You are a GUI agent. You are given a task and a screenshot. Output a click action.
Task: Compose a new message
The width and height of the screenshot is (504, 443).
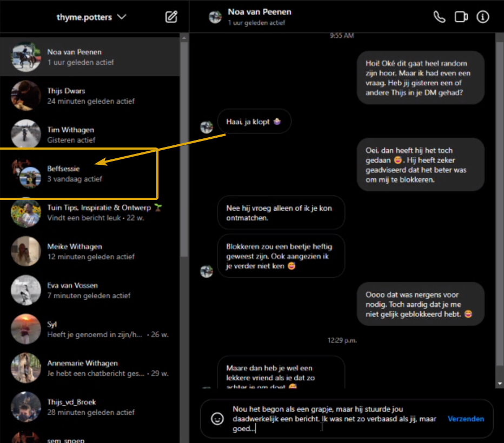pyautogui.click(x=171, y=17)
